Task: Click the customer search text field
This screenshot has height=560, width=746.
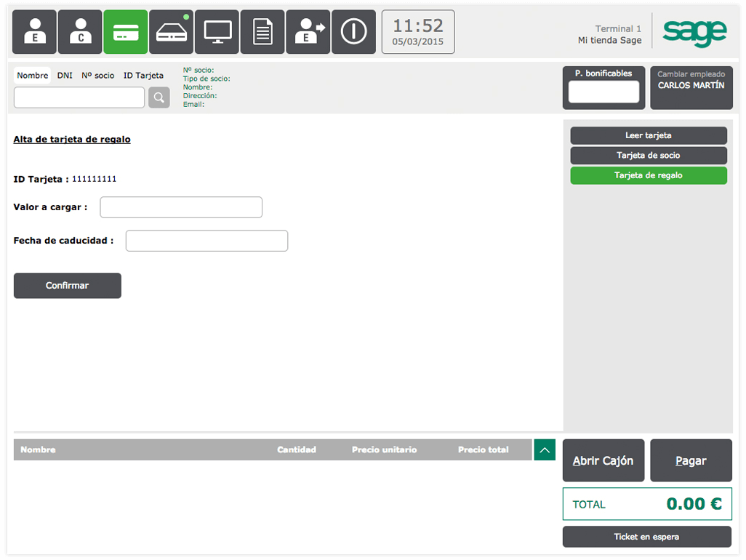Action: [x=79, y=97]
